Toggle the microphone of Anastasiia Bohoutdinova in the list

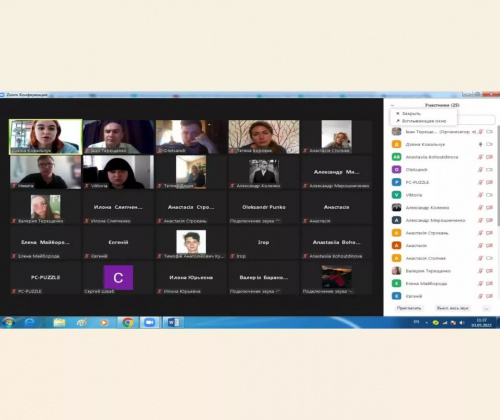[x=480, y=157]
